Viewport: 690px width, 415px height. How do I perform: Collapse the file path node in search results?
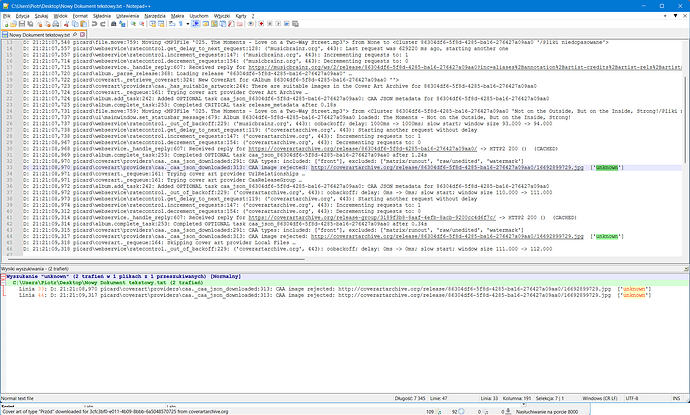tap(4, 283)
